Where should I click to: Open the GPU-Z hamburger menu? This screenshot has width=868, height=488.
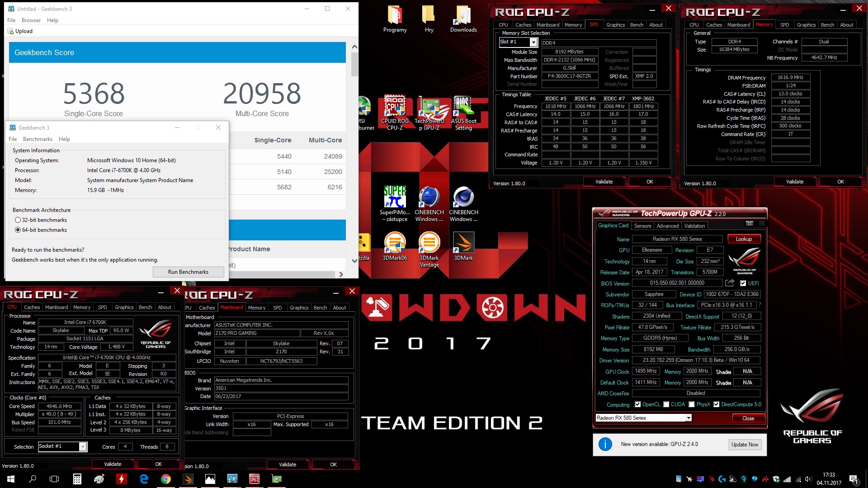coord(762,224)
